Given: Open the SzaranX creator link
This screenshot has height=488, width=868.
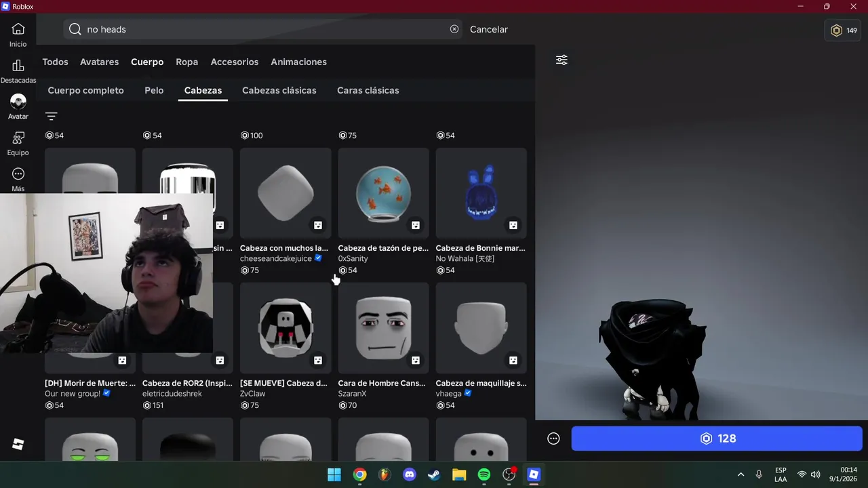Looking at the screenshot, I should tap(352, 394).
